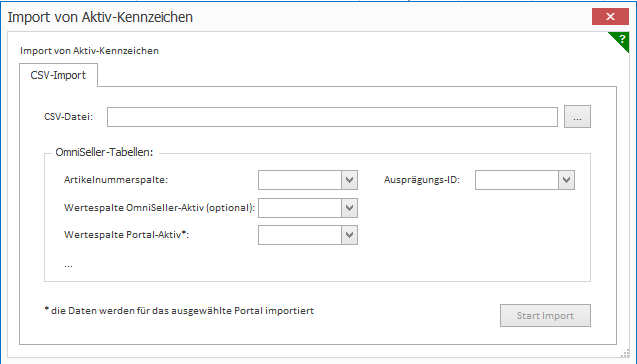
Task: Close the Import von Aktiv-Kennzeichen dialog
Action: (610, 17)
